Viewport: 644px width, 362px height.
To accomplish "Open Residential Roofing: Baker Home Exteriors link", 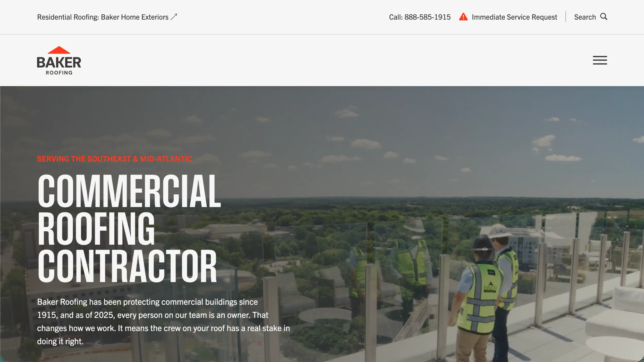I will pos(107,17).
